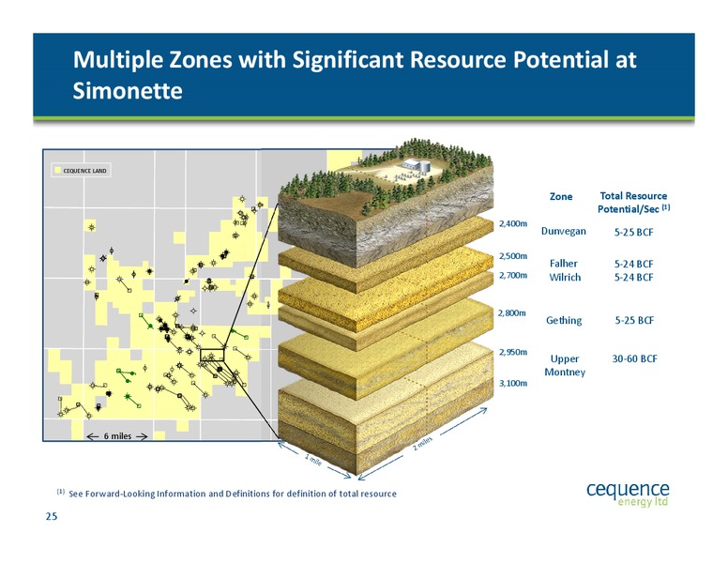
Task: Click the yellow Cequence Land legend swatch
Action: [57, 171]
